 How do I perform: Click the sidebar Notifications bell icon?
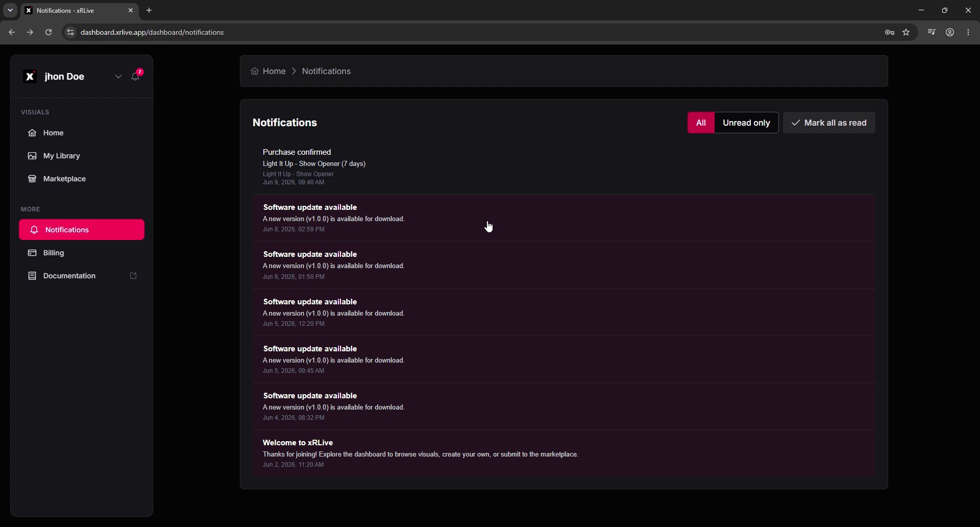click(34, 230)
